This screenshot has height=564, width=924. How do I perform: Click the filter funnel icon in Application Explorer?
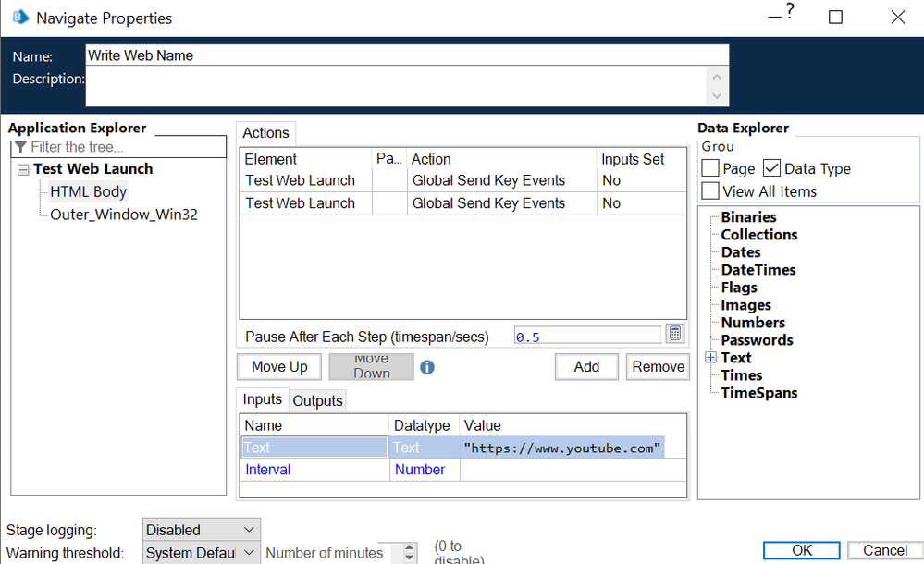[x=21, y=147]
